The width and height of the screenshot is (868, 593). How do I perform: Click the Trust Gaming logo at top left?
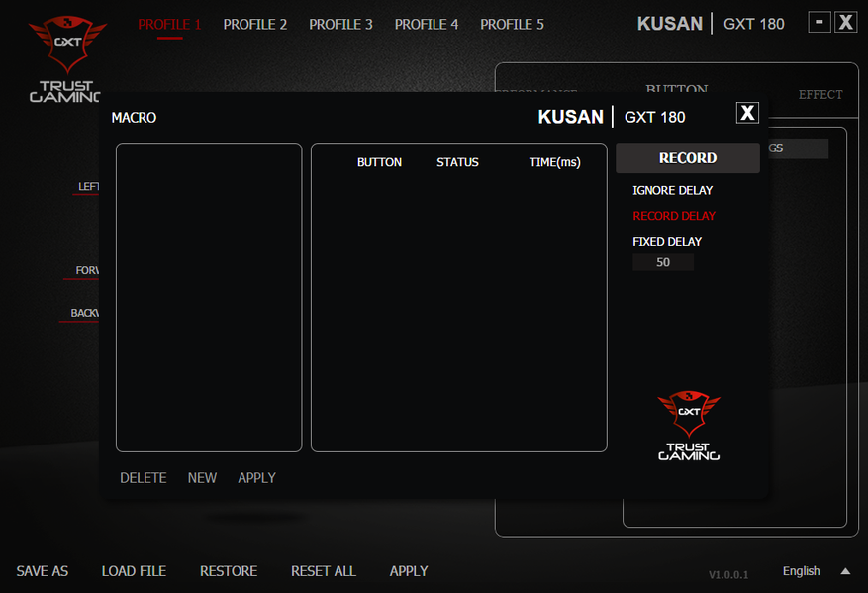click(x=67, y=58)
